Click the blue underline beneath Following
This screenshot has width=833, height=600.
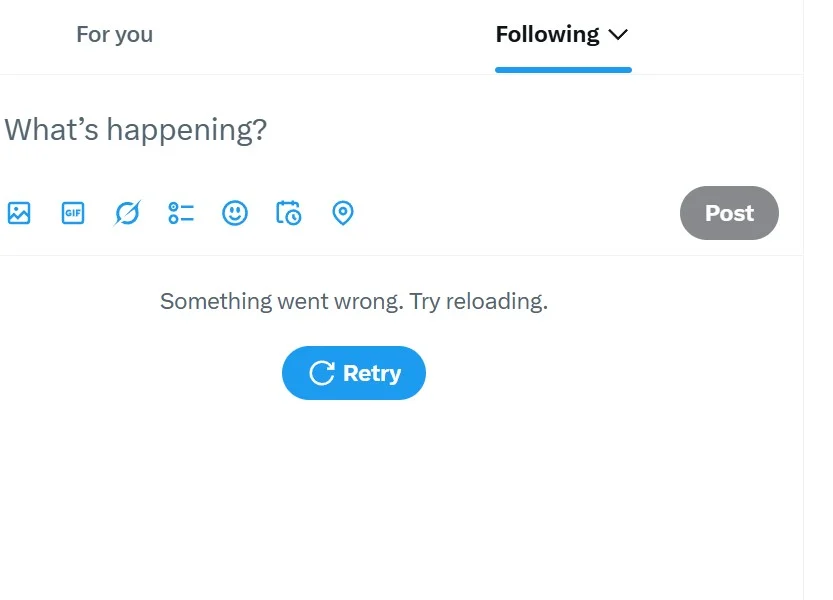point(563,70)
